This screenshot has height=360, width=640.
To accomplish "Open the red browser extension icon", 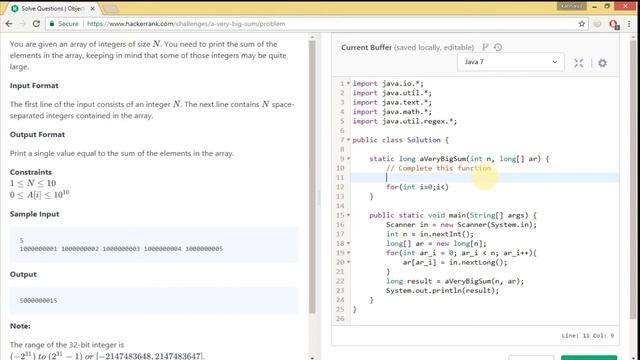I will coord(613,24).
